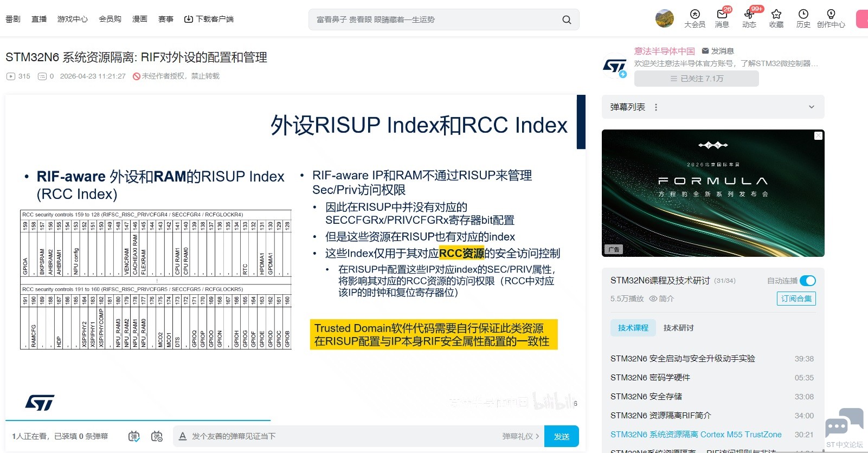Click the 2026-04-23 publish date text
The width and height of the screenshot is (868, 453).
pyautogui.click(x=93, y=76)
